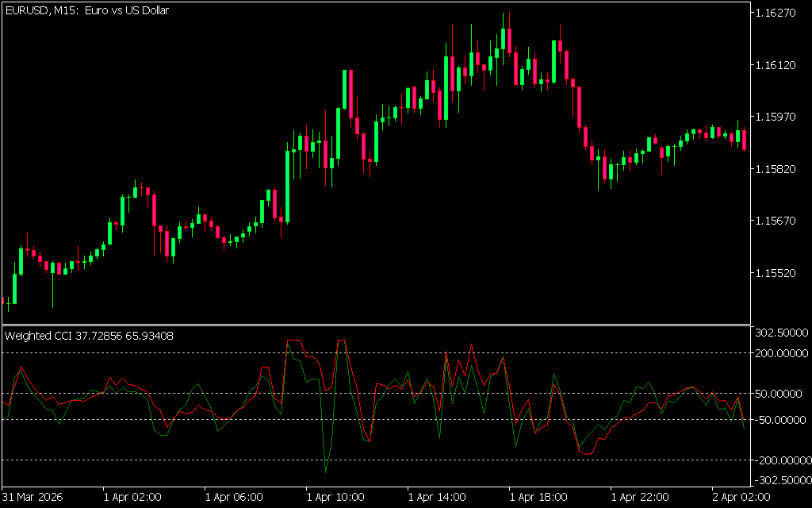Screen dimensions: 812x508
Task: Select the 1 Apr 14:00 time marker
Action: (437, 497)
